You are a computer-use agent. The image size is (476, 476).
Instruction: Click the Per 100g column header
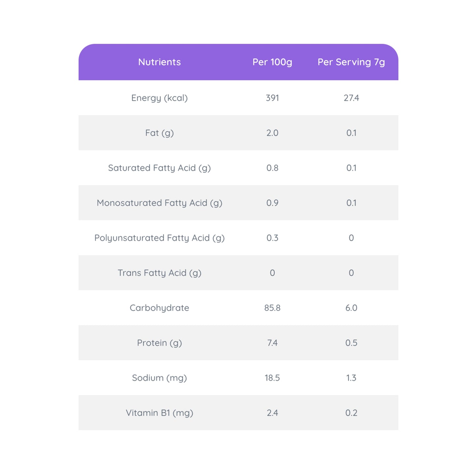[272, 62]
